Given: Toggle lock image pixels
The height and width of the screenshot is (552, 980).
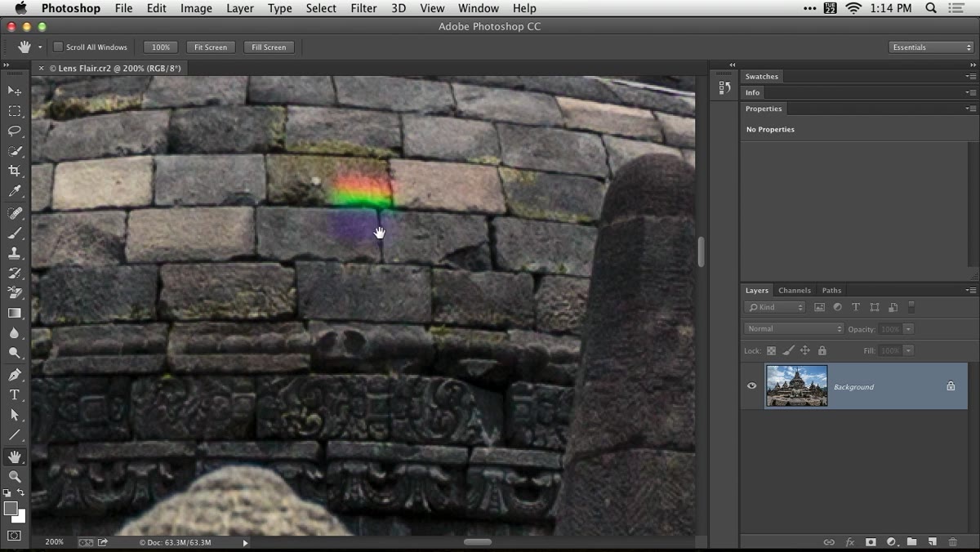Looking at the screenshot, I should (788, 350).
